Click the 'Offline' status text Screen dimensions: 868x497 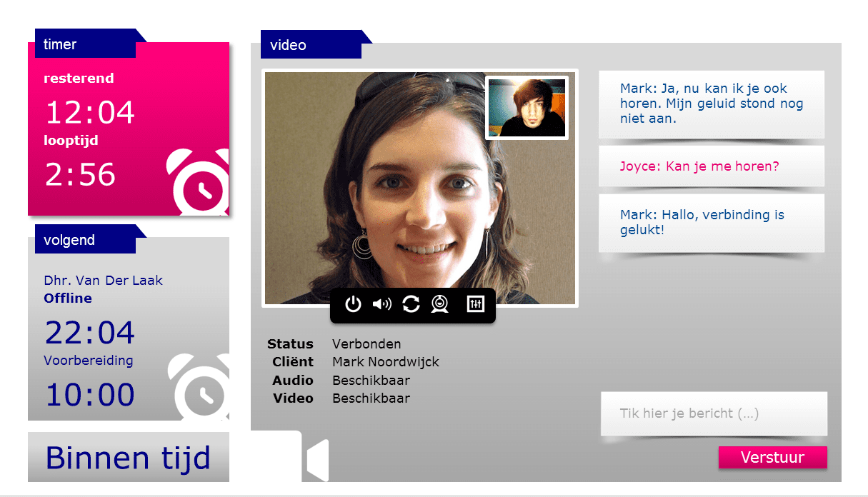tap(68, 298)
